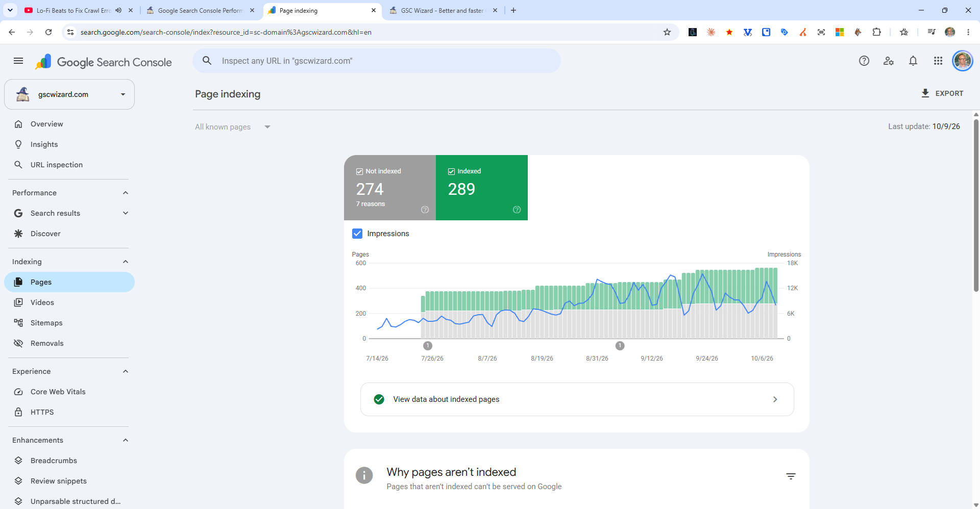Open Insights in sidebar
Image resolution: width=980 pixels, height=509 pixels.
tap(69, 144)
